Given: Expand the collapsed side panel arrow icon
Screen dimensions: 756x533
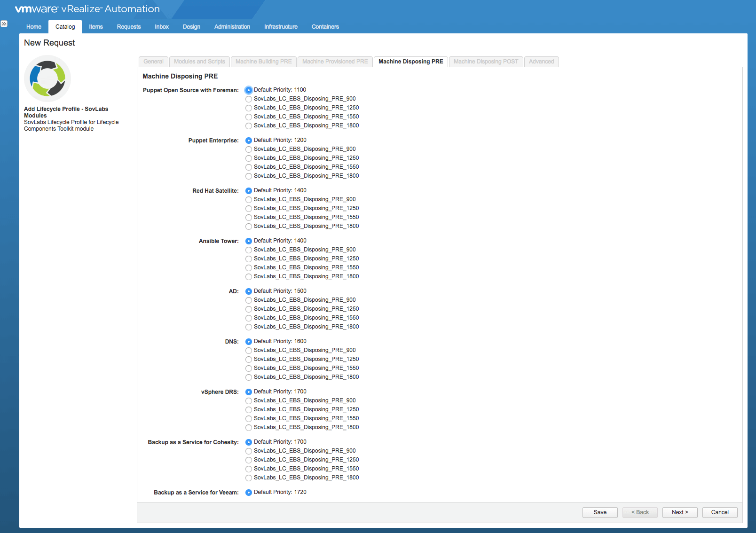Looking at the screenshot, I should point(4,24).
